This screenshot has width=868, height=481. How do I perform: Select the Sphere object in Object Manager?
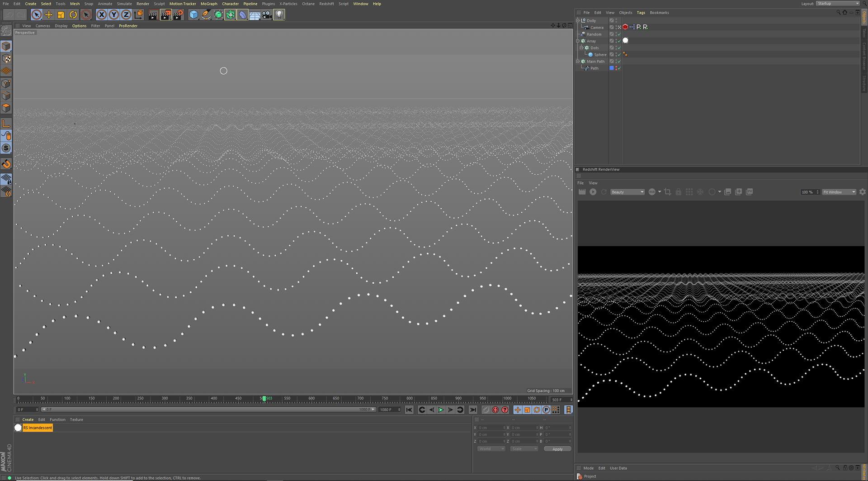click(600, 55)
